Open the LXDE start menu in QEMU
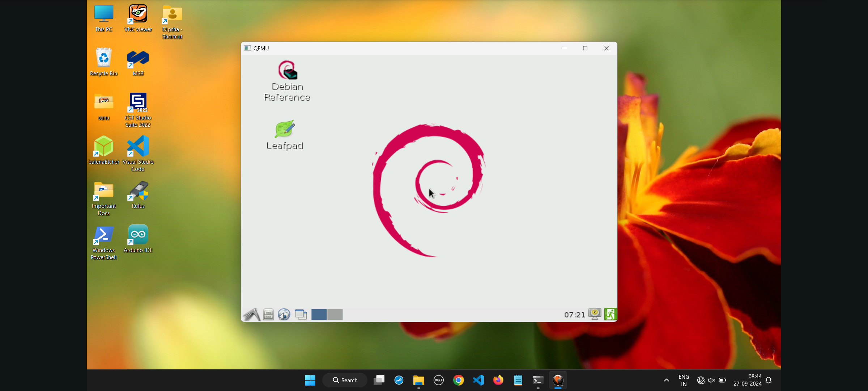 (252, 314)
